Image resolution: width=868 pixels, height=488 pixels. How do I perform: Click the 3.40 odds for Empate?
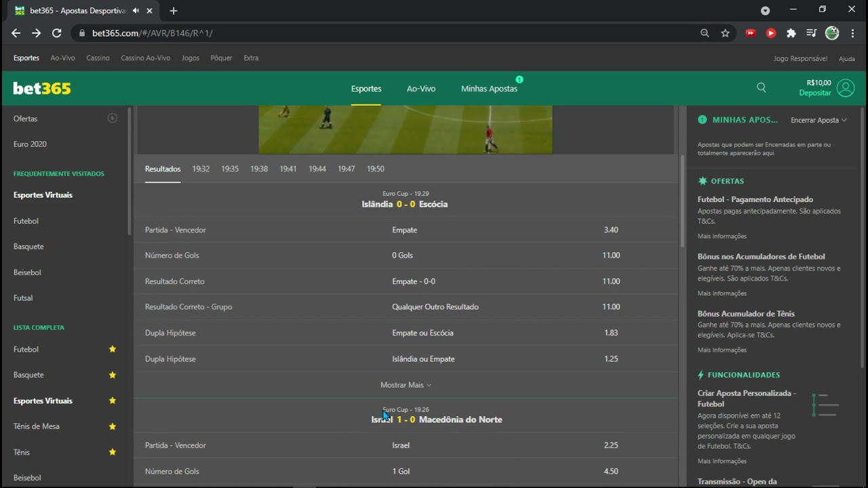click(611, 230)
